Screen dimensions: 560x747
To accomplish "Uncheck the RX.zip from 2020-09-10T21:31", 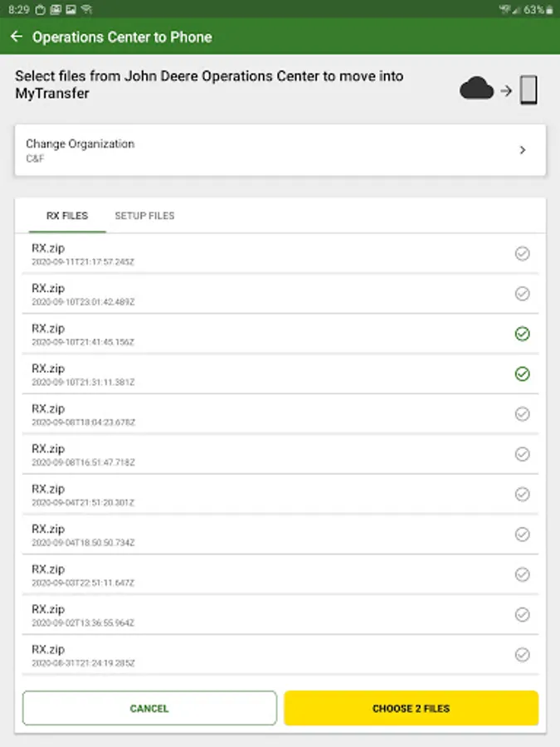I will tap(522, 374).
